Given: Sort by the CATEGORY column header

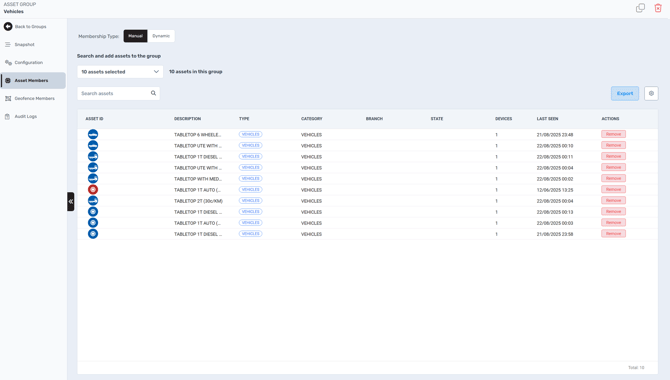Looking at the screenshot, I should pos(311,119).
